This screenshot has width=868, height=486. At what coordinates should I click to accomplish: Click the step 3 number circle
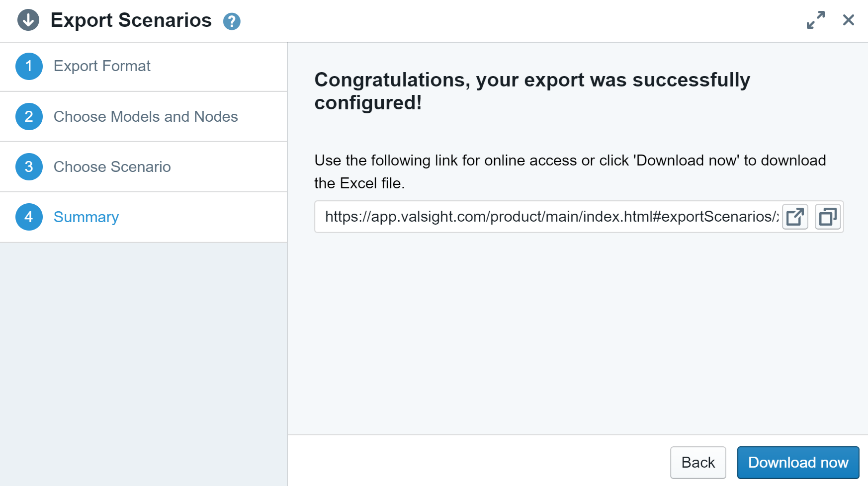(29, 167)
